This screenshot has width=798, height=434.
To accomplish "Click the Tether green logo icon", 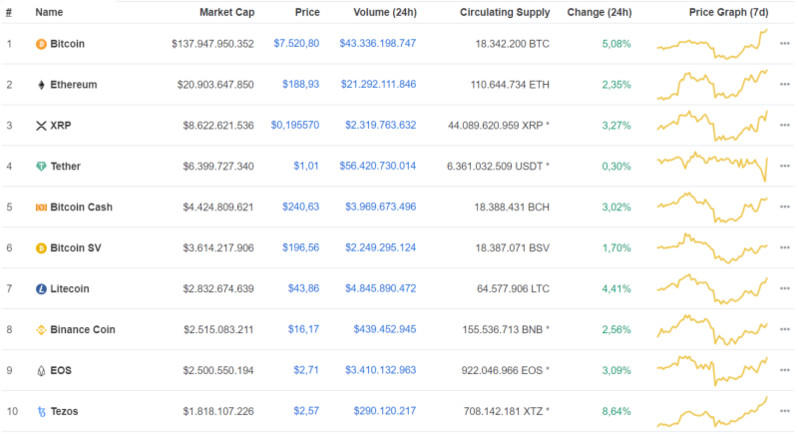I will pos(41,166).
